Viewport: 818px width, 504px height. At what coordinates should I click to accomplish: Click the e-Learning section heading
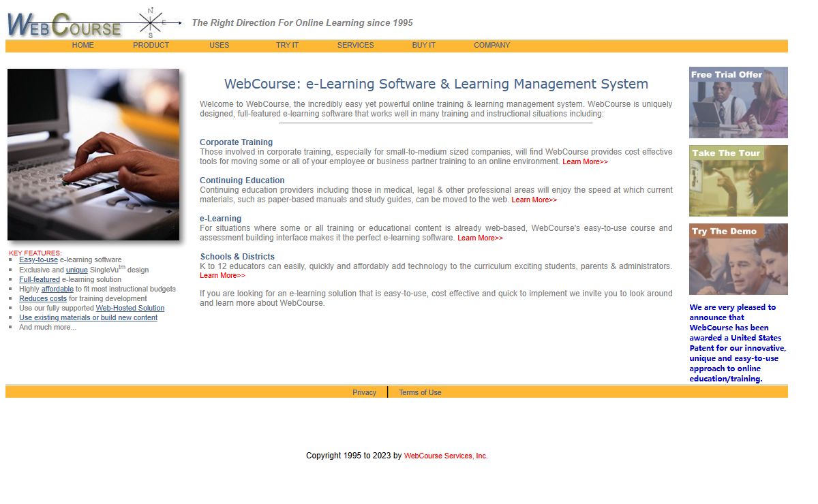tap(220, 219)
